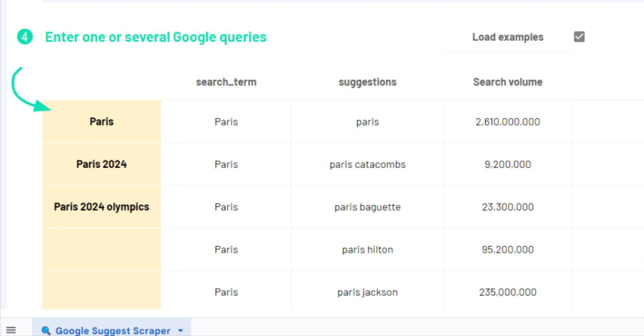Switch to the Google Suggest Scraper sheet tab
The width and height of the screenshot is (644, 336).
[112, 330]
